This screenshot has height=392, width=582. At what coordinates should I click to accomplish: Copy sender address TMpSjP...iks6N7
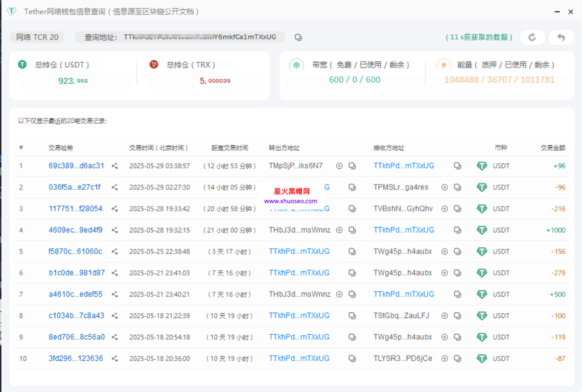(352, 166)
